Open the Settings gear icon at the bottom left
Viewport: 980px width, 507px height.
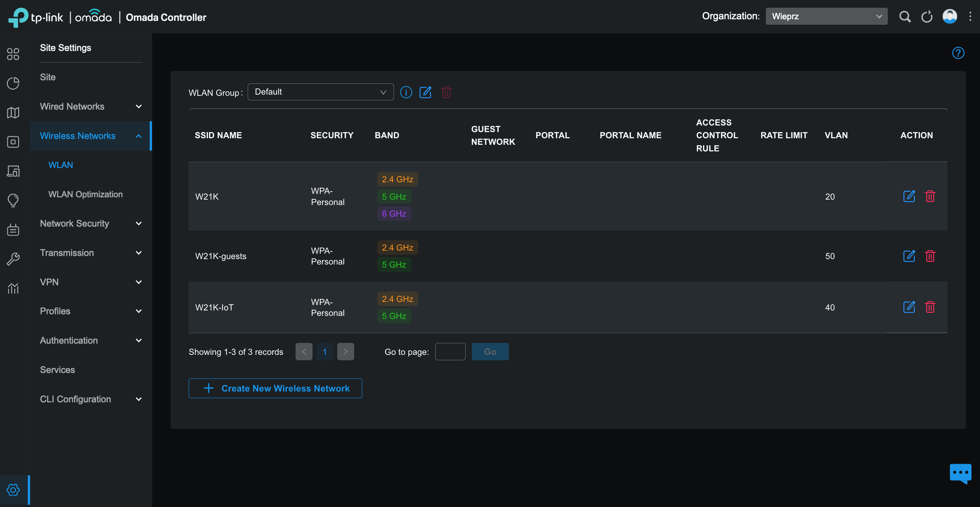pyautogui.click(x=13, y=490)
